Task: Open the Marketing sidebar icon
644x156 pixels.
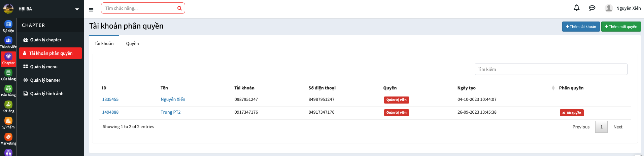Action: pos(8,139)
